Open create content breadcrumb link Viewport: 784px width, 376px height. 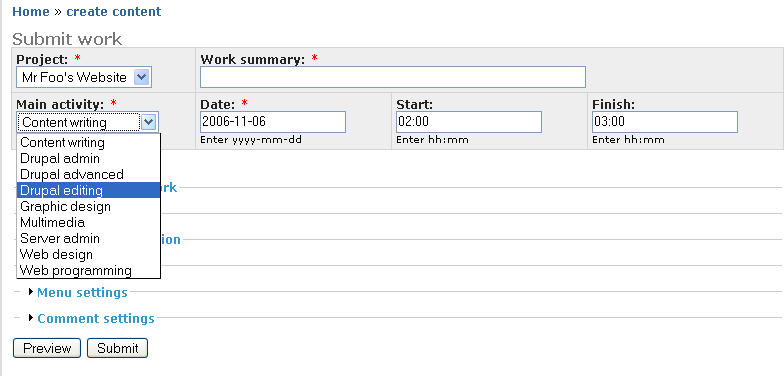114,12
